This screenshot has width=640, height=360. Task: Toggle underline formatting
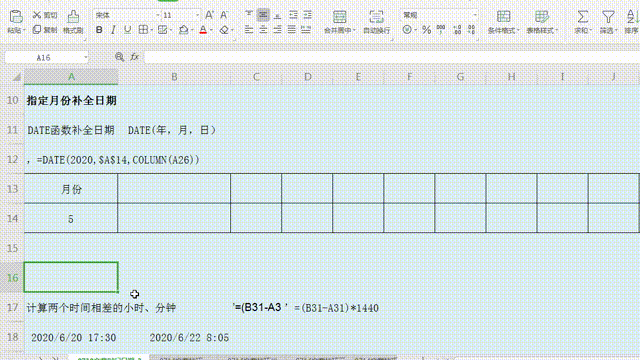[x=127, y=30]
